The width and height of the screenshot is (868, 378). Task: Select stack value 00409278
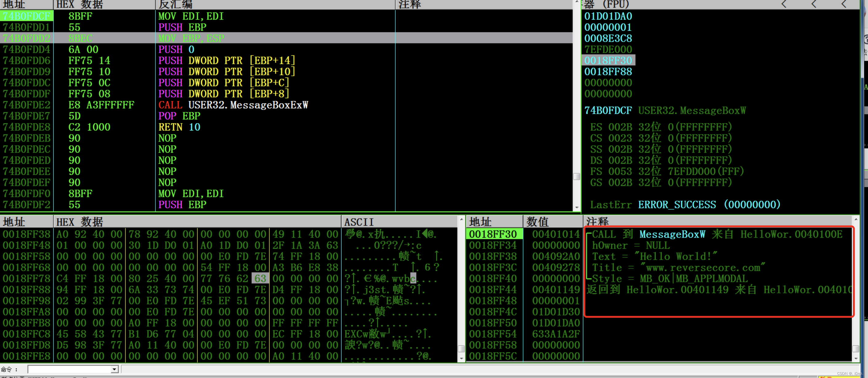click(x=556, y=267)
